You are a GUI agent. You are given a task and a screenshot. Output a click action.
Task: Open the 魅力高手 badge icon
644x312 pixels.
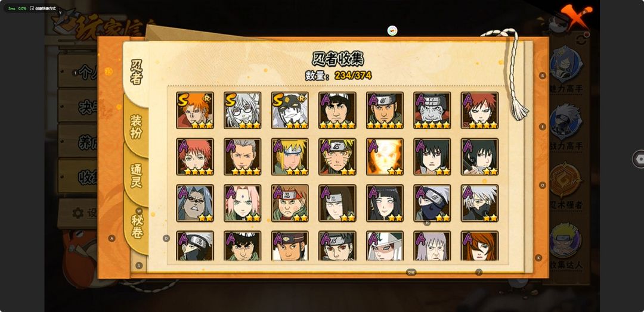click(565, 64)
